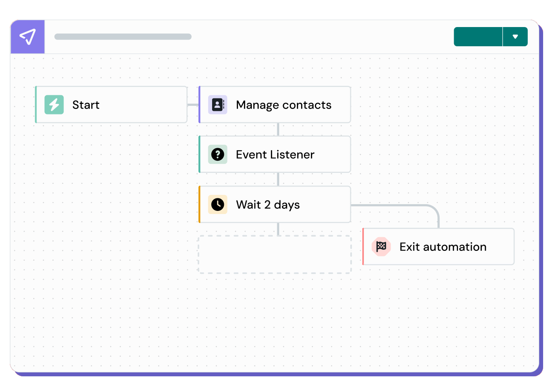Select the Event Listener step
This screenshot has width=549, height=392.
[274, 154]
